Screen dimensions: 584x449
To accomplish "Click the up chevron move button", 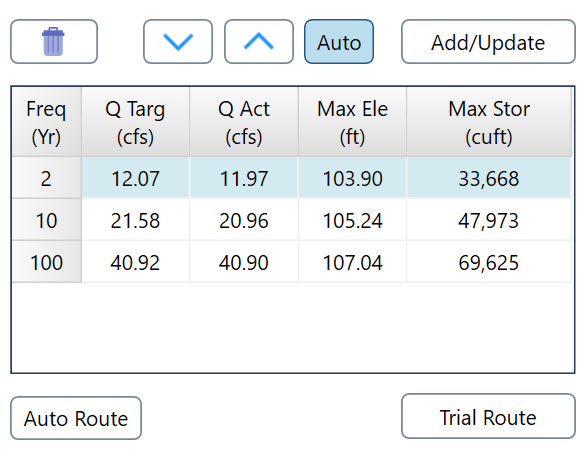I will (x=259, y=42).
